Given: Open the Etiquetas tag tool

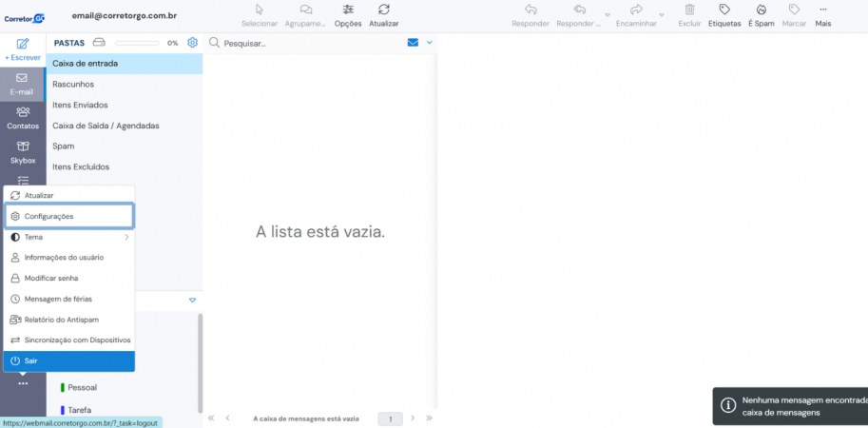Looking at the screenshot, I should [724, 15].
